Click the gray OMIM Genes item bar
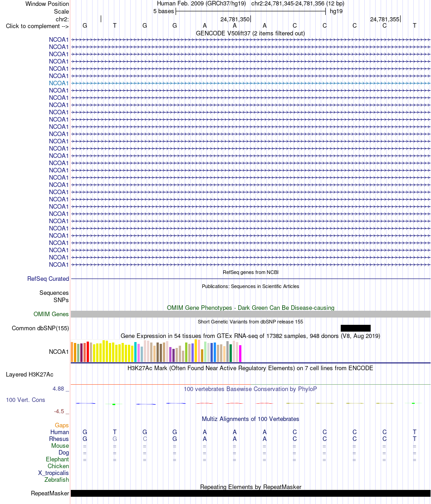 250,314
